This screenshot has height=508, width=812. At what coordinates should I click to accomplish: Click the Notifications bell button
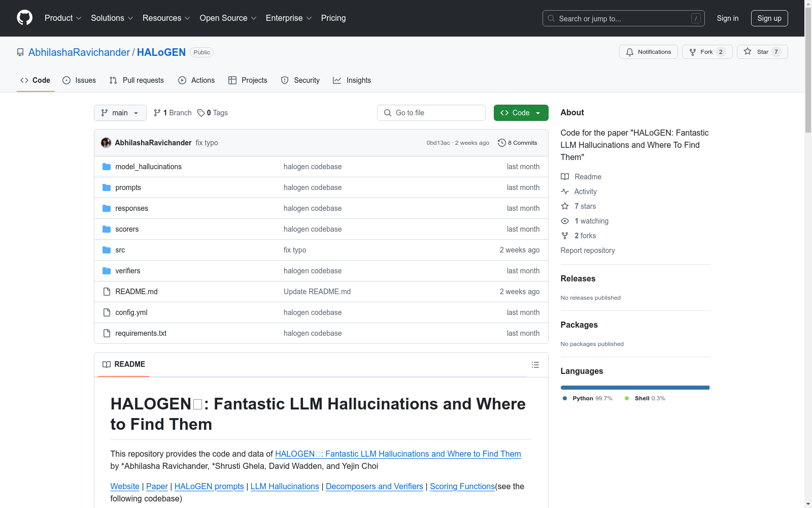(648, 52)
